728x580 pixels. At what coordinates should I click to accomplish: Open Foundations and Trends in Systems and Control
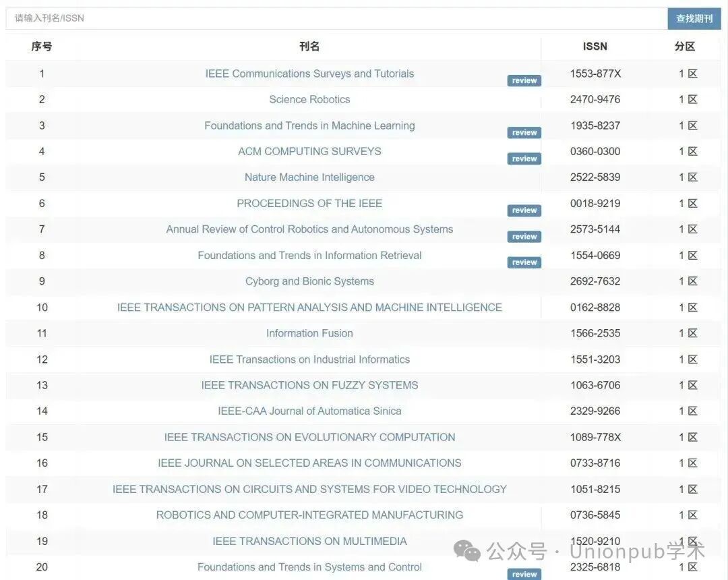click(309, 567)
